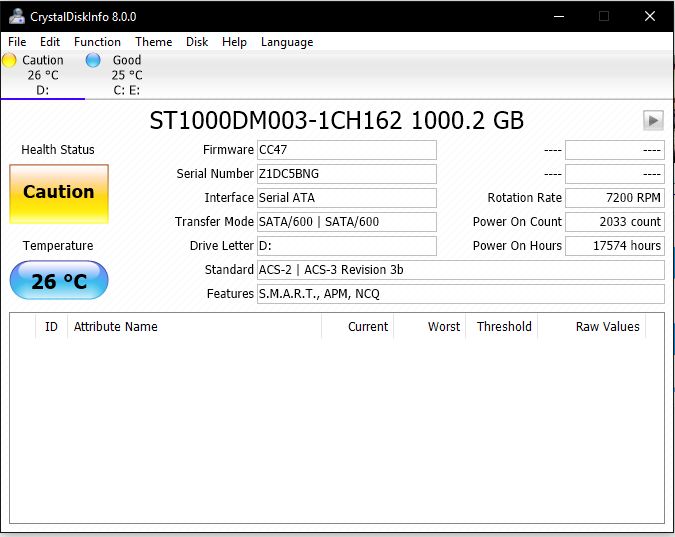Click the Health Status label
Image resolution: width=675 pixels, height=537 pixels.
58,150
